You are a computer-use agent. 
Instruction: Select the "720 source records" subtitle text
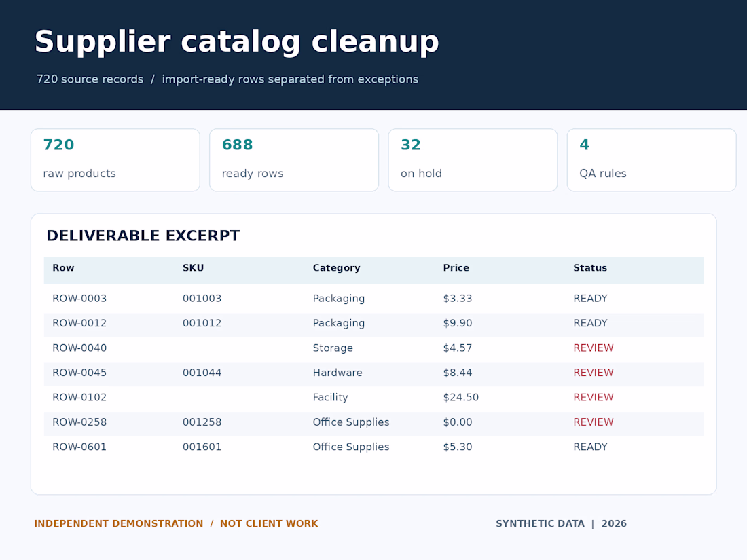90,79
